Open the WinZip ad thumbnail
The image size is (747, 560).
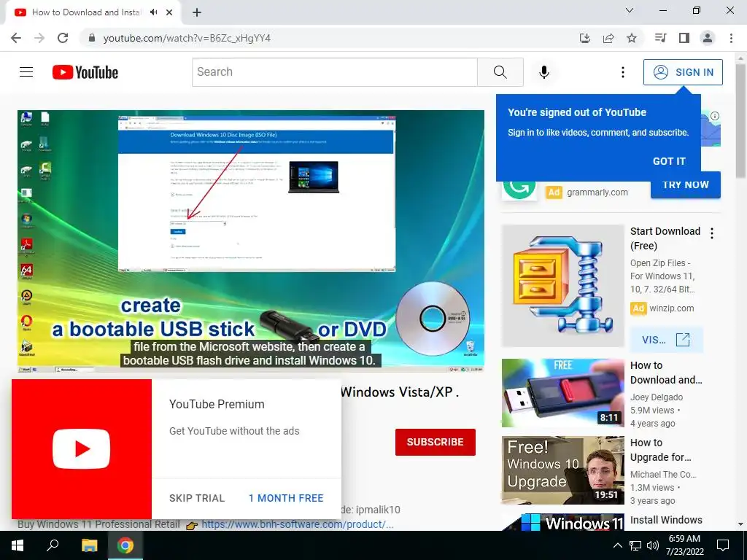pos(562,286)
